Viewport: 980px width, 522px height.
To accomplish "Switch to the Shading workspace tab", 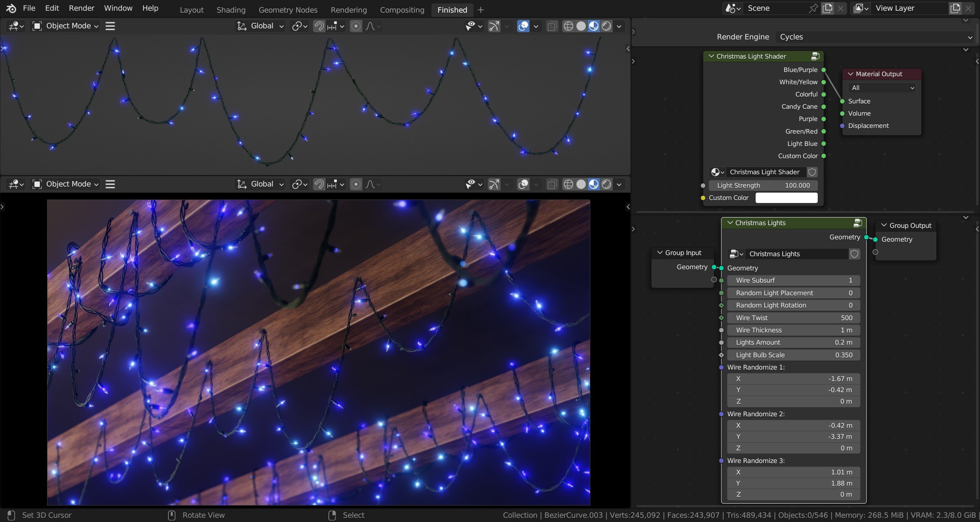I will click(230, 10).
